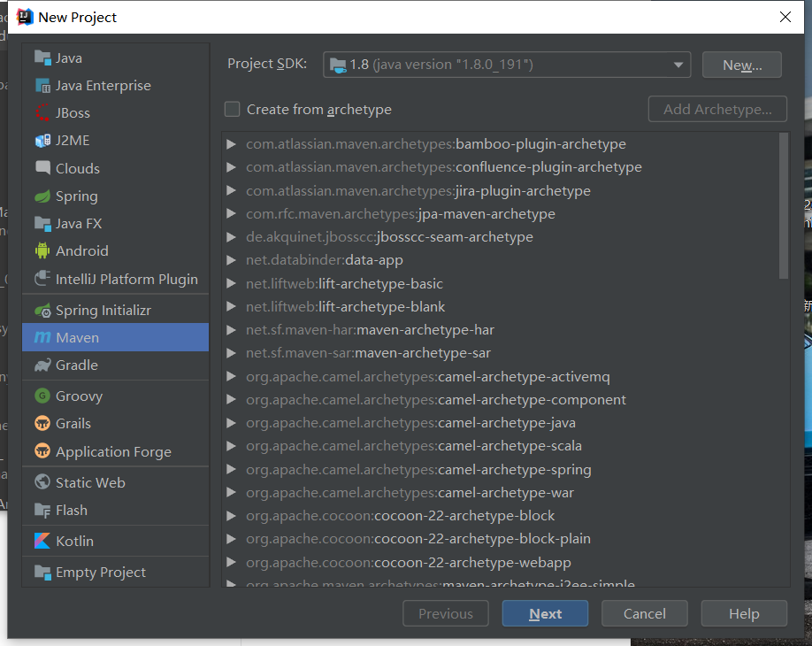Pick Android label in the project list
812x646 pixels.
click(82, 251)
